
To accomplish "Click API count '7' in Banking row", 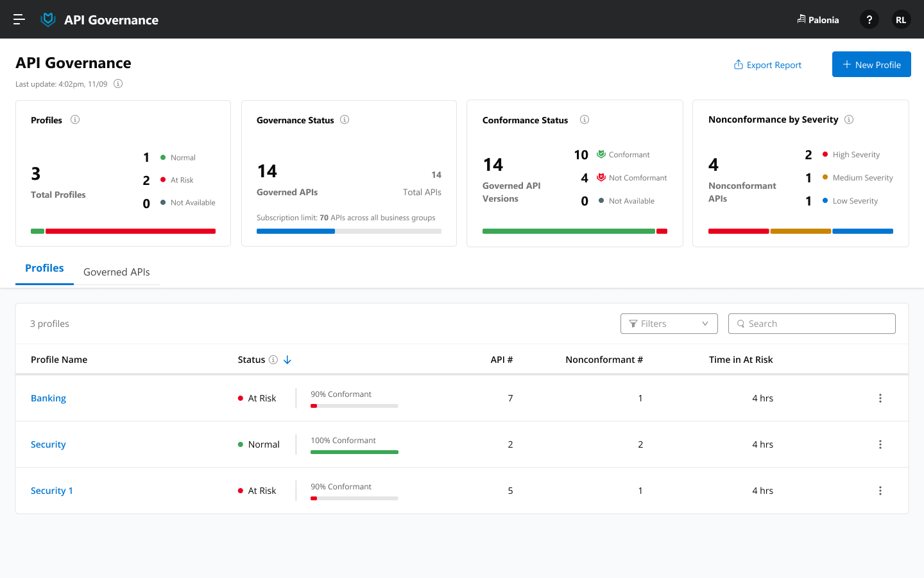I will pos(510,398).
